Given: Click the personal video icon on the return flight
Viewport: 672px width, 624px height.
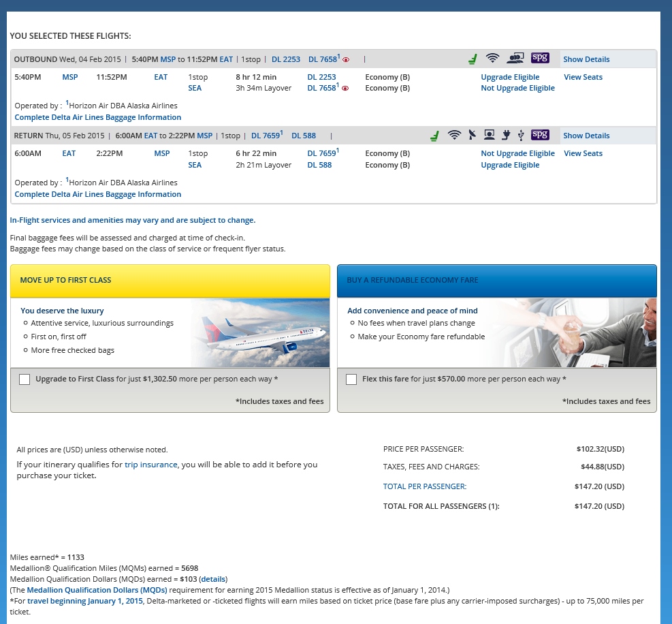Looking at the screenshot, I should (x=489, y=135).
